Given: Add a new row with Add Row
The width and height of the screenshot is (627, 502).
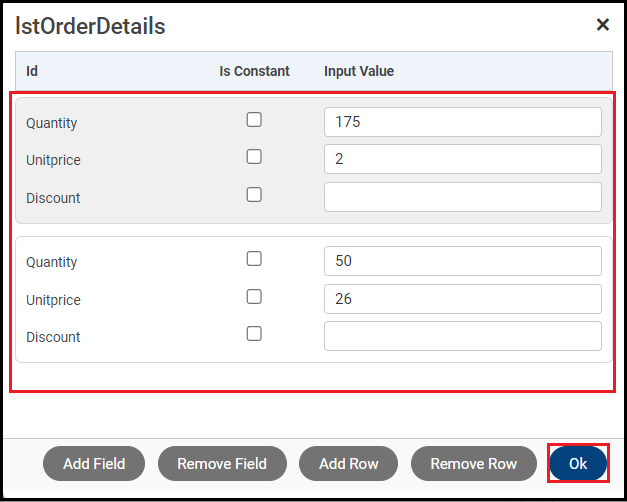Looking at the screenshot, I should coord(348,464).
